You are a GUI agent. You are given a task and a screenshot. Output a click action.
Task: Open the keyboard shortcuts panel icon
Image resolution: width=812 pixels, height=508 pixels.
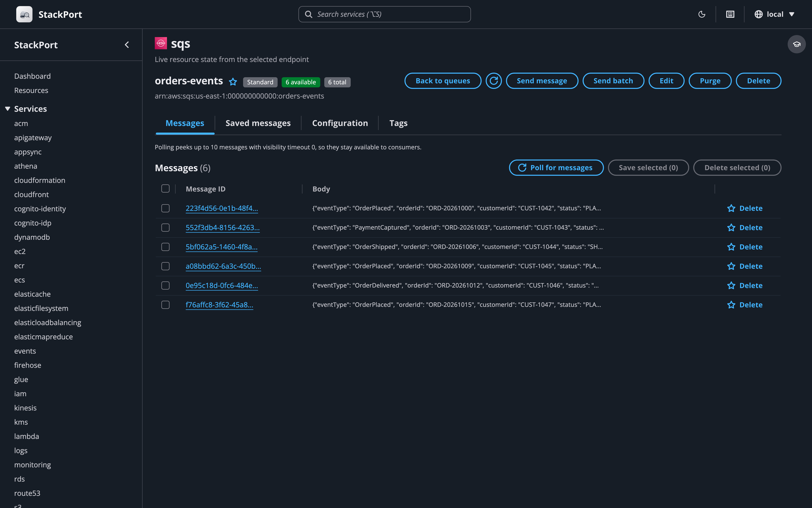(x=730, y=14)
